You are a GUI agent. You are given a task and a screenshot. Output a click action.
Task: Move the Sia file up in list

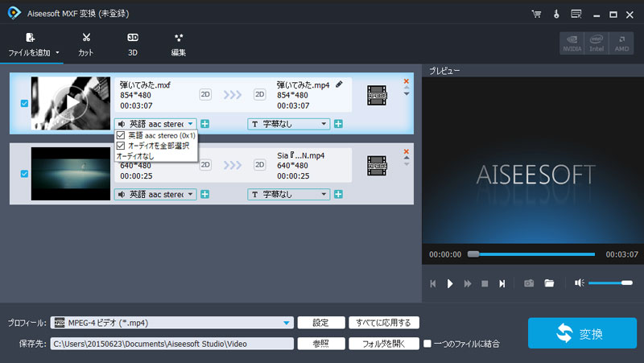pyautogui.click(x=407, y=158)
